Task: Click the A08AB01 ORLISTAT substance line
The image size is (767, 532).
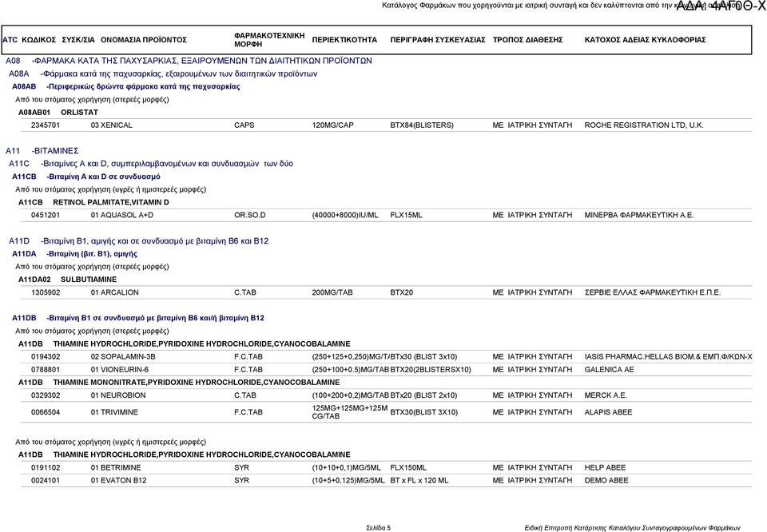Action: point(58,113)
